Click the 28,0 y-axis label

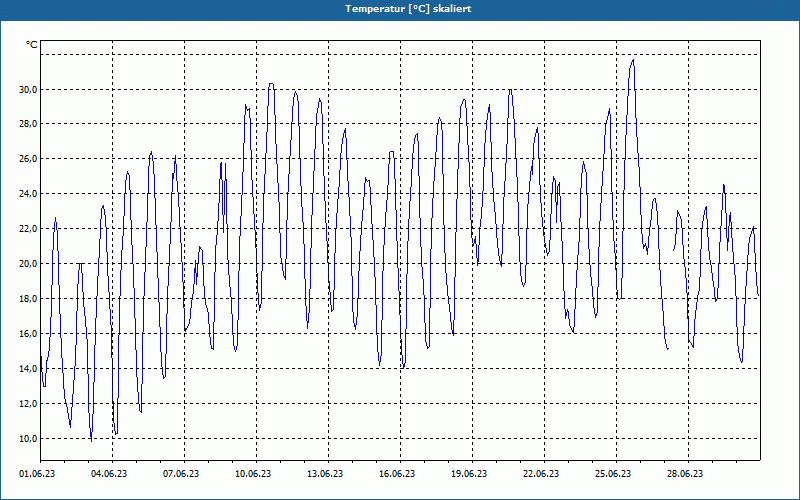[x=28, y=124]
